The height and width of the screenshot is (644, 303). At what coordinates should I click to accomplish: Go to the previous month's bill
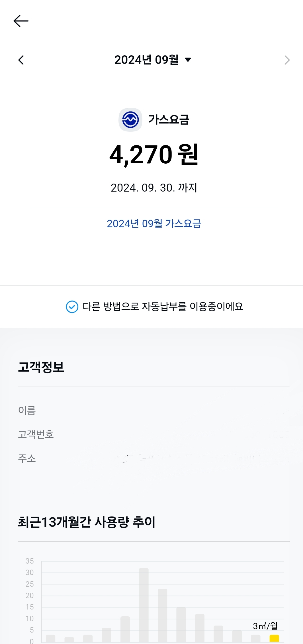tap(21, 60)
